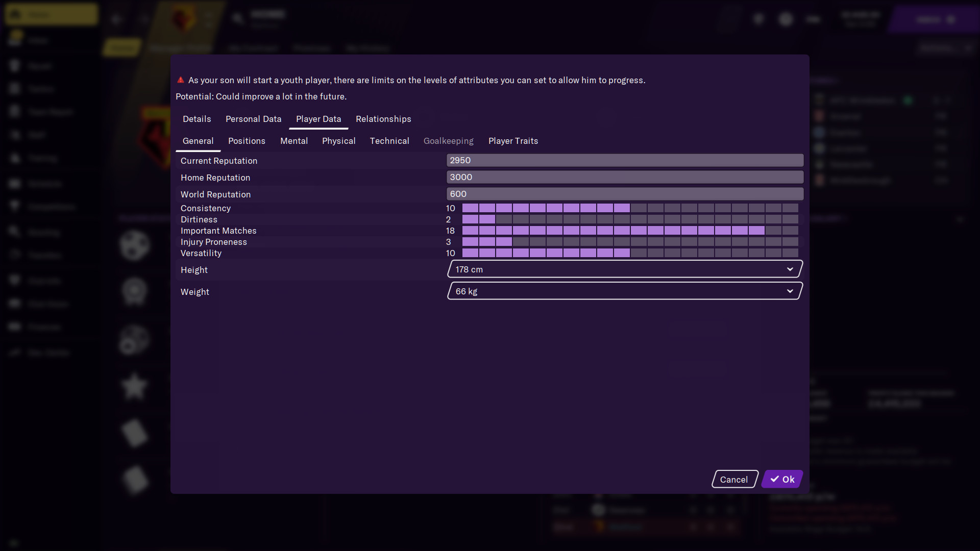Click the Ok confirmation button
The image size is (980, 551).
click(x=783, y=479)
